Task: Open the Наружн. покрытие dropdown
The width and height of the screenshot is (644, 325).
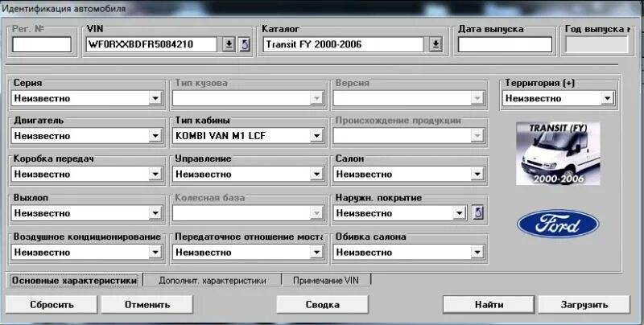Action: tap(459, 213)
